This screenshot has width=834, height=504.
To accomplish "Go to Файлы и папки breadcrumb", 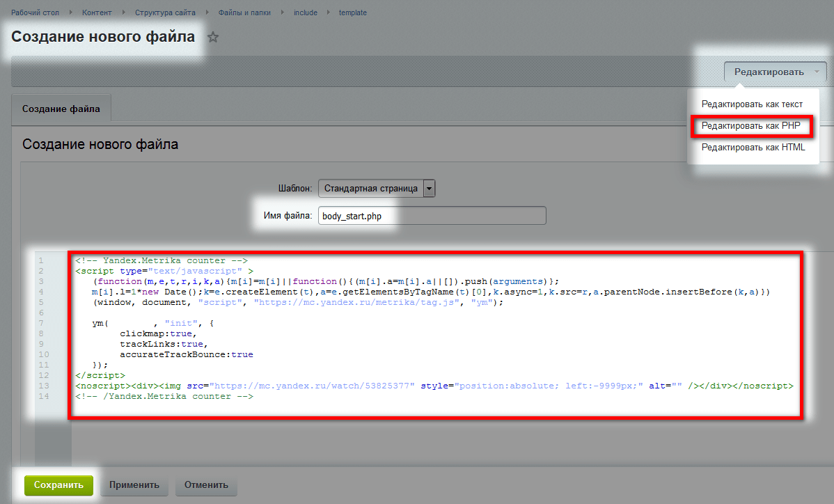I will [x=244, y=13].
